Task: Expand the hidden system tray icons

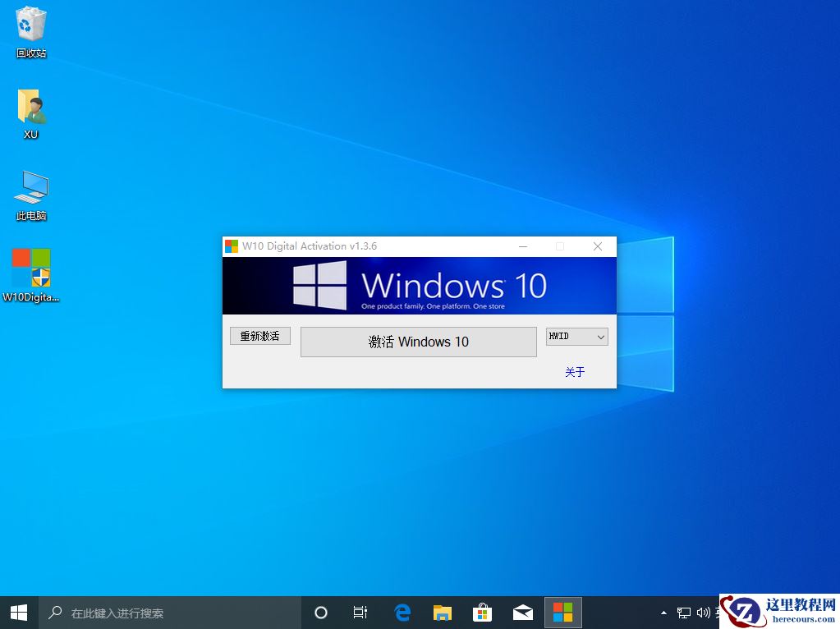Action: click(663, 612)
